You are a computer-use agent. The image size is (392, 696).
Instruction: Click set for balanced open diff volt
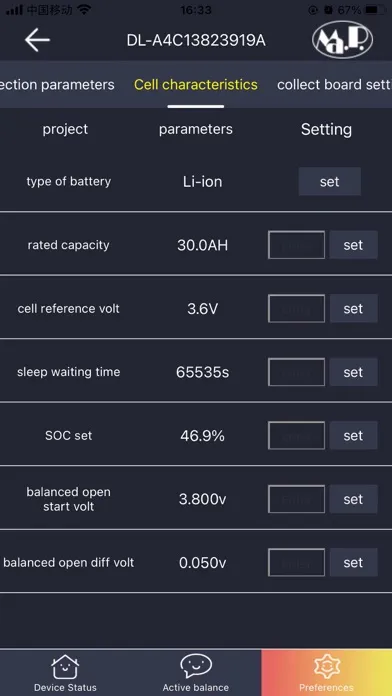click(x=353, y=562)
